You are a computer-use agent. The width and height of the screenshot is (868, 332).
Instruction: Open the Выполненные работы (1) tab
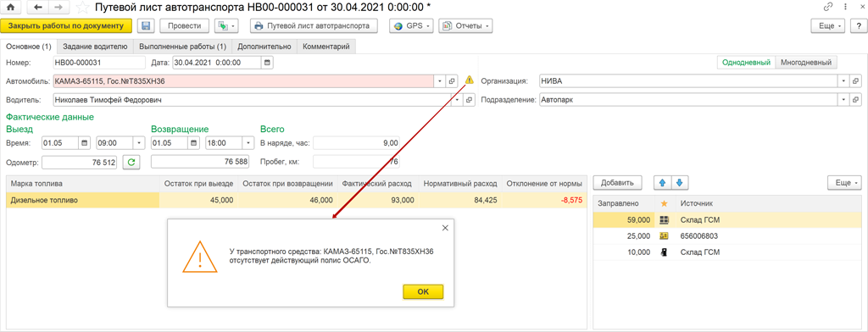coord(183,47)
